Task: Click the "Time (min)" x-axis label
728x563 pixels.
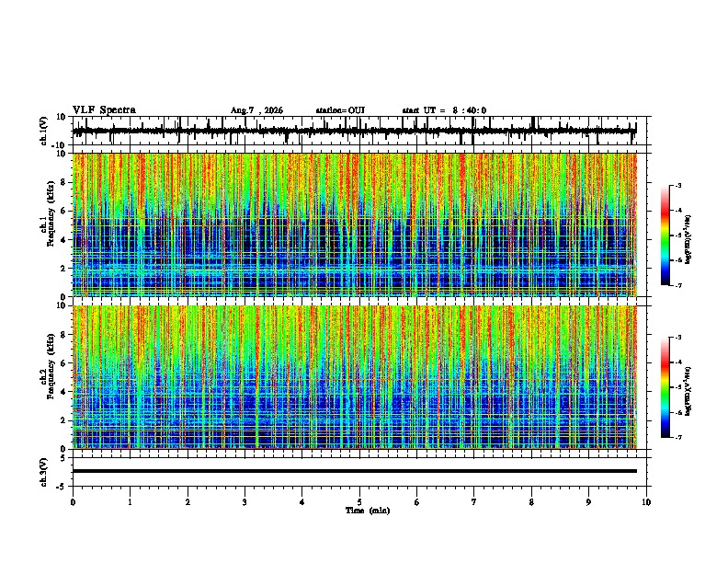Action: point(368,511)
